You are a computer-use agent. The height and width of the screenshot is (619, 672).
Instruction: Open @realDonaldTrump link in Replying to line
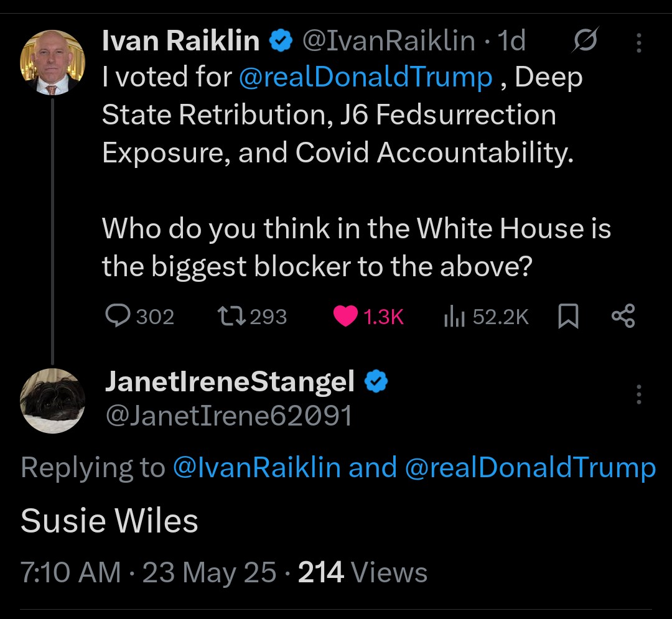tap(530, 467)
